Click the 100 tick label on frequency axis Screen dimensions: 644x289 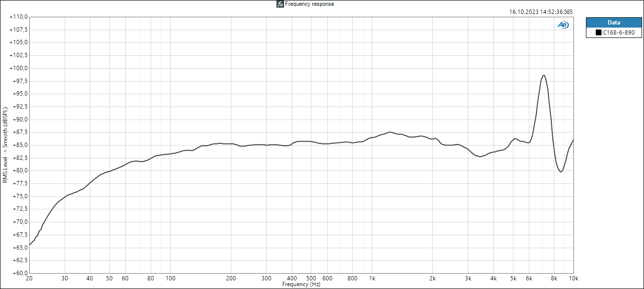(x=170, y=278)
